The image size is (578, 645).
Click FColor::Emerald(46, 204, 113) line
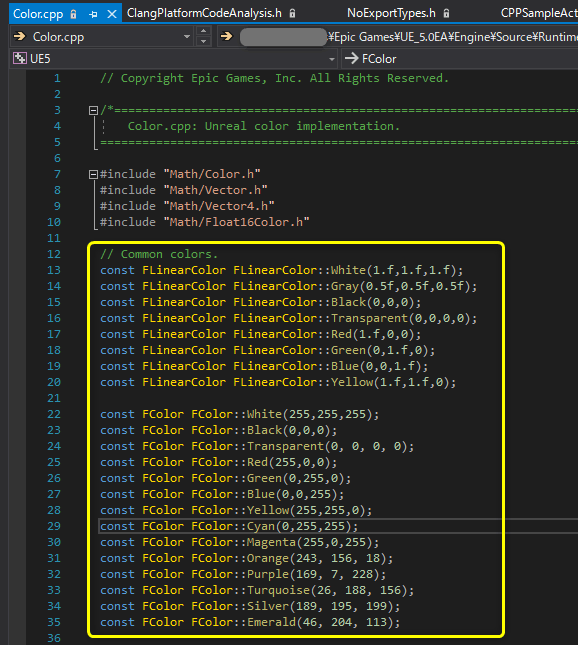point(250,622)
